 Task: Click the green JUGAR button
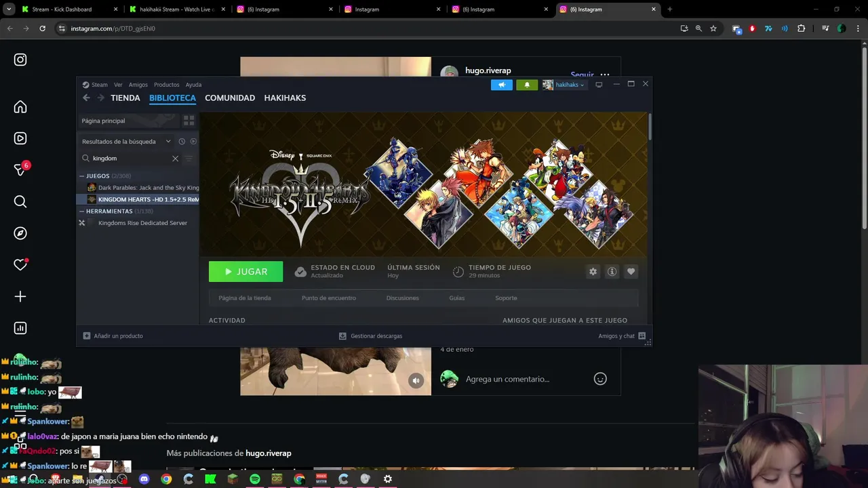[246, 272]
